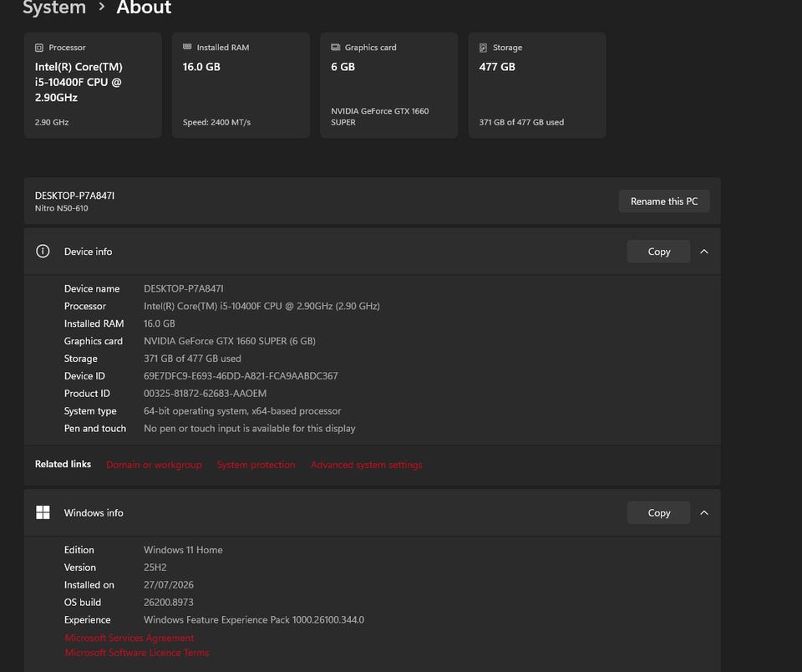Click the 2.90 GHz processor card speed
The height and width of the screenshot is (672, 802).
52,122
